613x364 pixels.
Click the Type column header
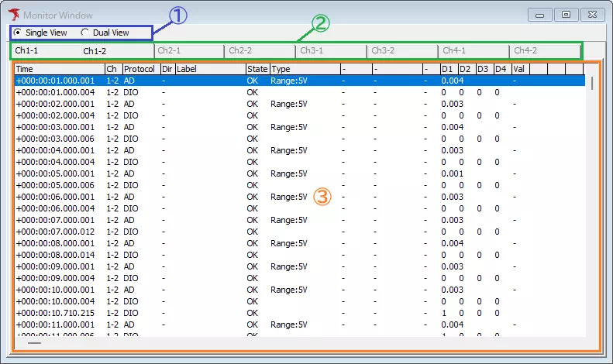[304, 69]
